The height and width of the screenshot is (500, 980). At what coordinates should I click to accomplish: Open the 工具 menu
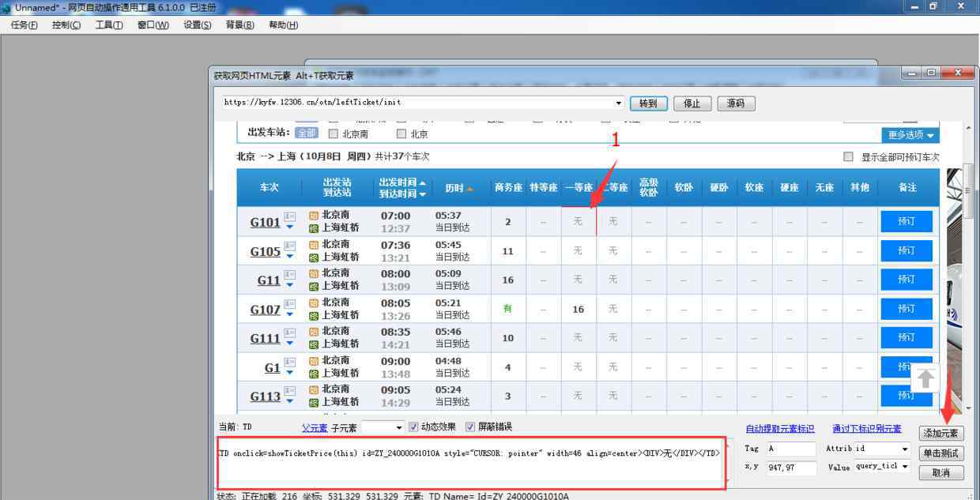109,24
